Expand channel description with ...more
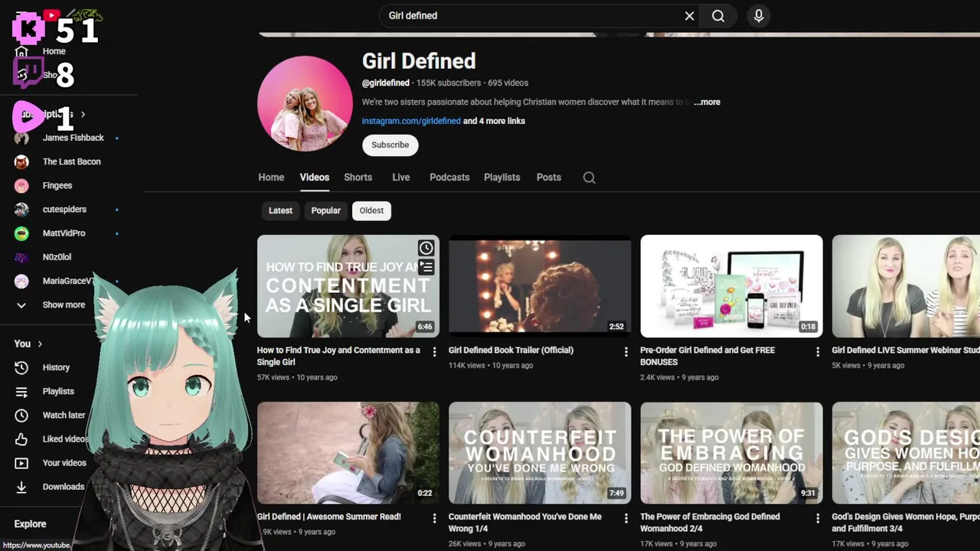Viewport: 980px width, 551px height. point(707,102)
